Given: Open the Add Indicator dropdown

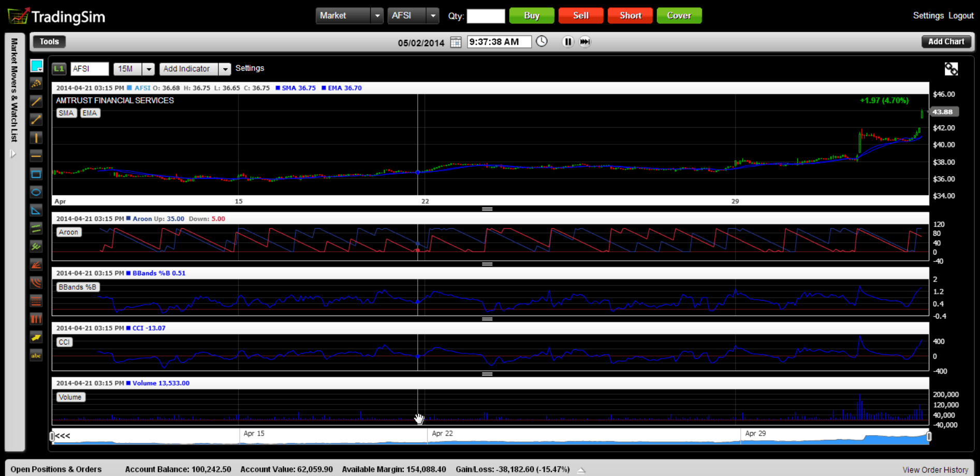Looking at the screenshot, I should [225, 69].
